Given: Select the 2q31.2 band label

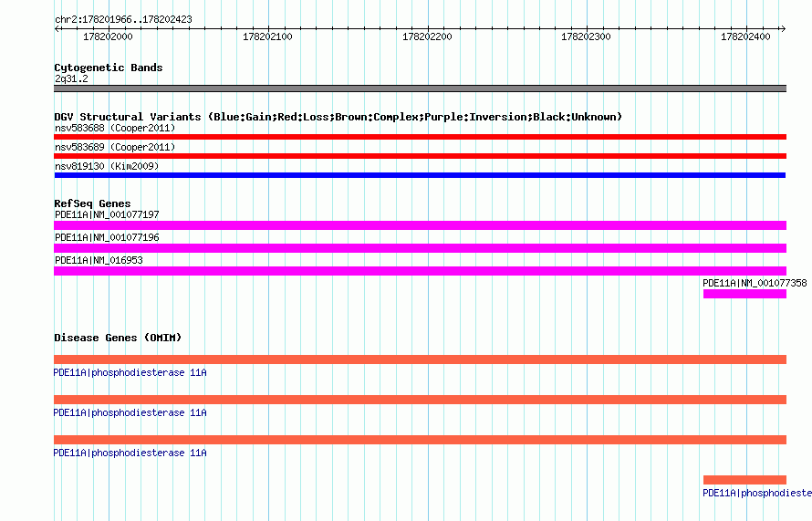Looking at the screenshot, I should pos(71,78).
